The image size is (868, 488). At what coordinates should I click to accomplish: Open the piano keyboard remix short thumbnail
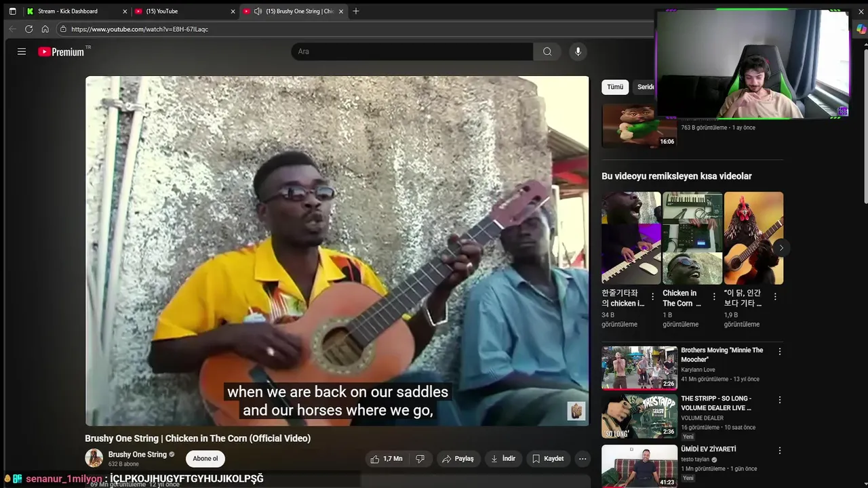pyautogui.click(x=631, y=238)
